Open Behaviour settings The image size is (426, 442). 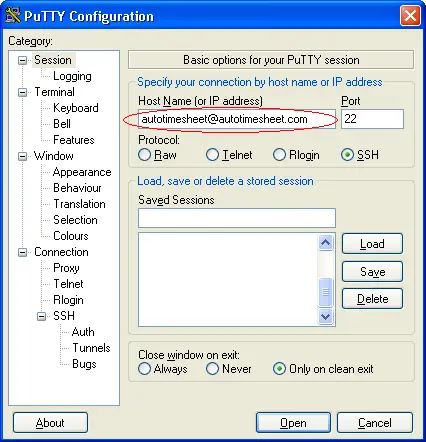point(77,188)
